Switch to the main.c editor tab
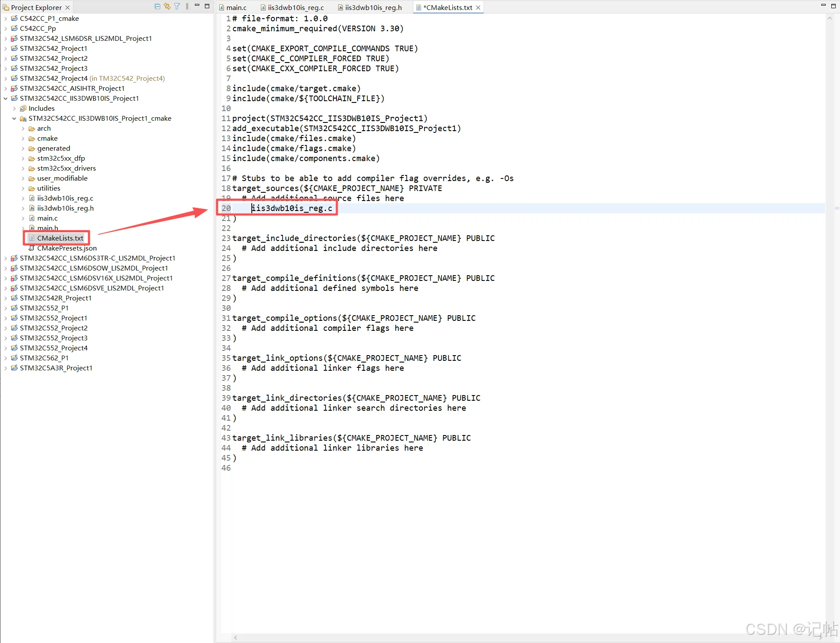840x643 pixels. point(233,8)
